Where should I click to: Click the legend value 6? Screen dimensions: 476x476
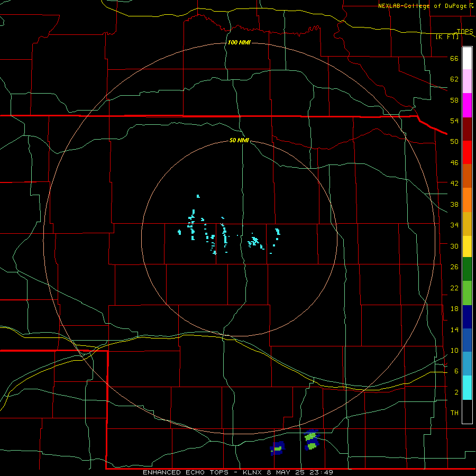(456, 371)
